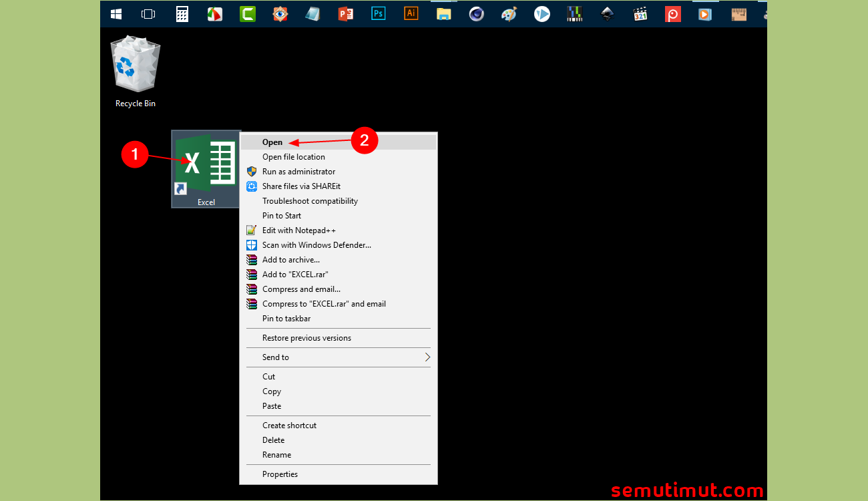Choose Cut from the context menu

339,377
